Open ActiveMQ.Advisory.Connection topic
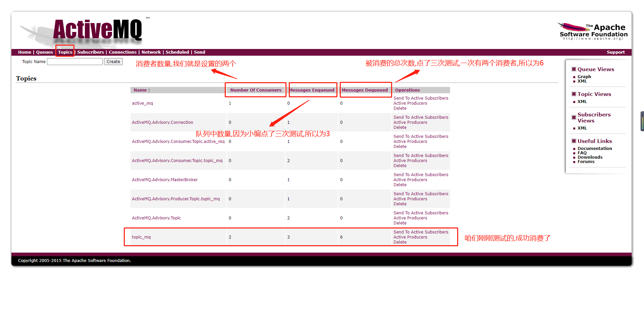 click(x=163, y=122)
